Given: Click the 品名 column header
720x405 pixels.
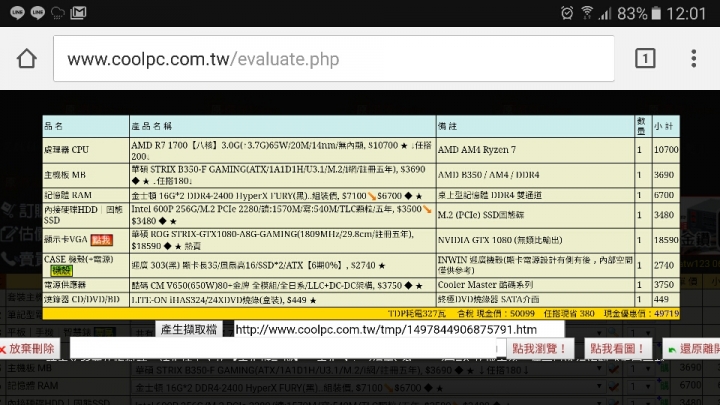Looking at the screenshot, I should (x=86, y=126).
